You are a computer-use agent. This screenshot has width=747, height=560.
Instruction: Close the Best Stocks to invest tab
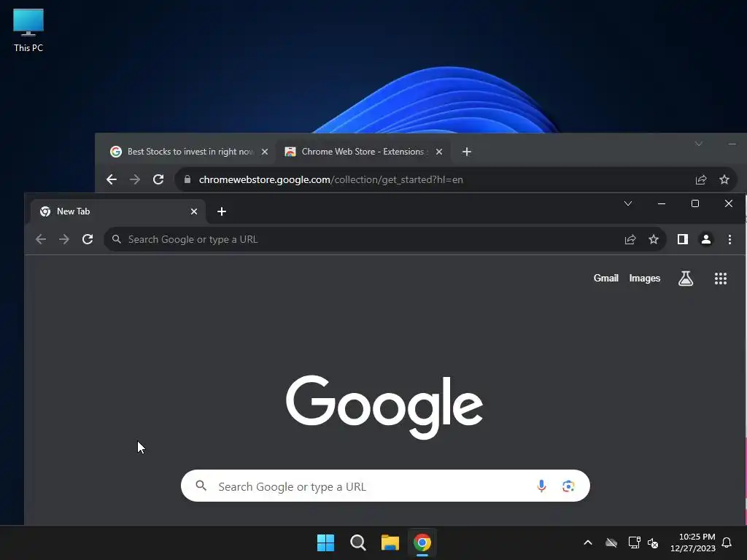pyautogui.click(x=265, y=152)
